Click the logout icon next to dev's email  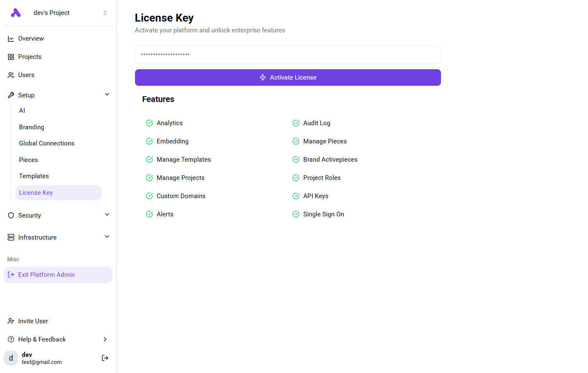[105, 358]
